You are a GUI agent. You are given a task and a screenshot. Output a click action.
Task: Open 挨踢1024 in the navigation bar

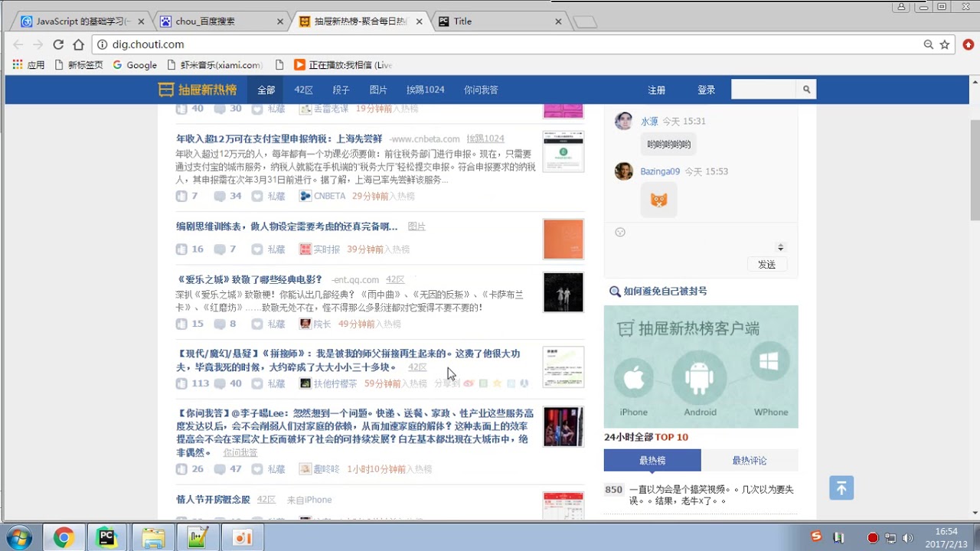click(425, 90)
